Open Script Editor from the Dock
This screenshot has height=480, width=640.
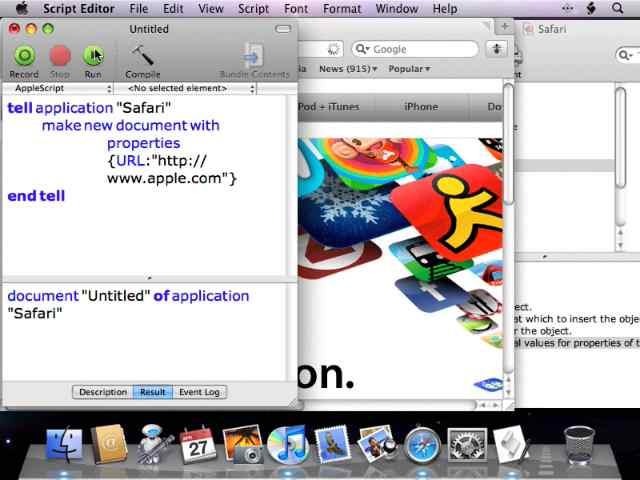[511, 445]
